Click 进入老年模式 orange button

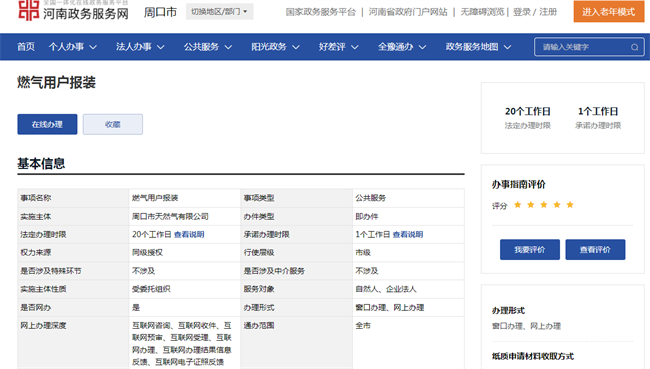(x=609, y=12)
